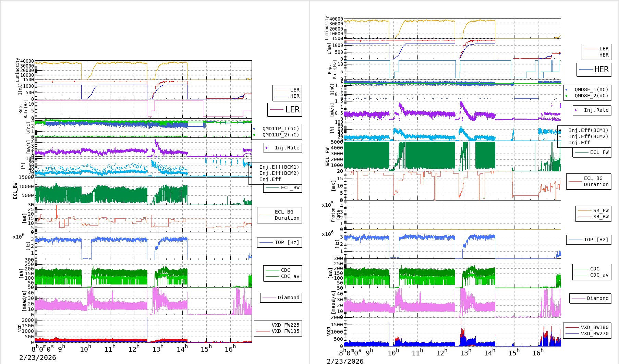Click the Inj.Eff(BCM1) legend entry in right panel
This screenshot has width=619, height=364.
click(x=588, y=130)
